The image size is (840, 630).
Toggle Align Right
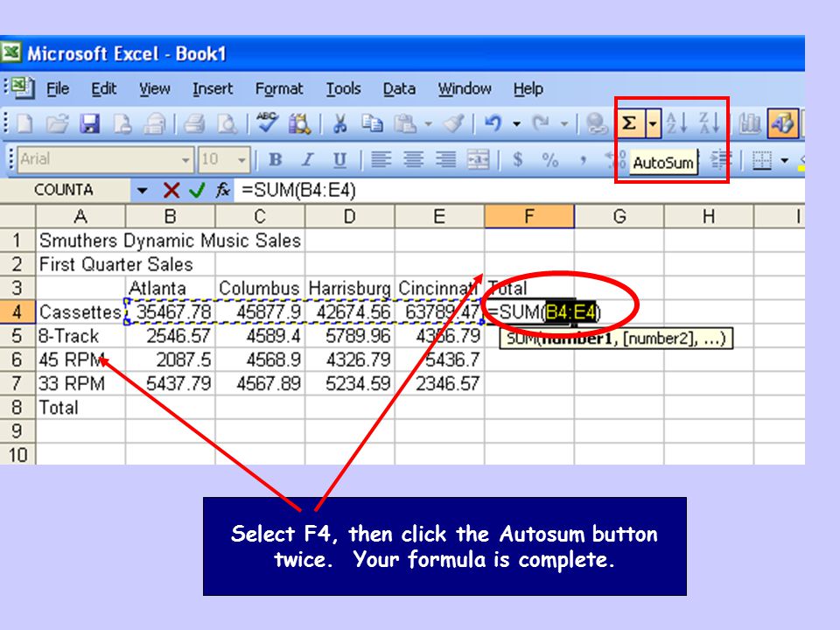click(445, 159)
